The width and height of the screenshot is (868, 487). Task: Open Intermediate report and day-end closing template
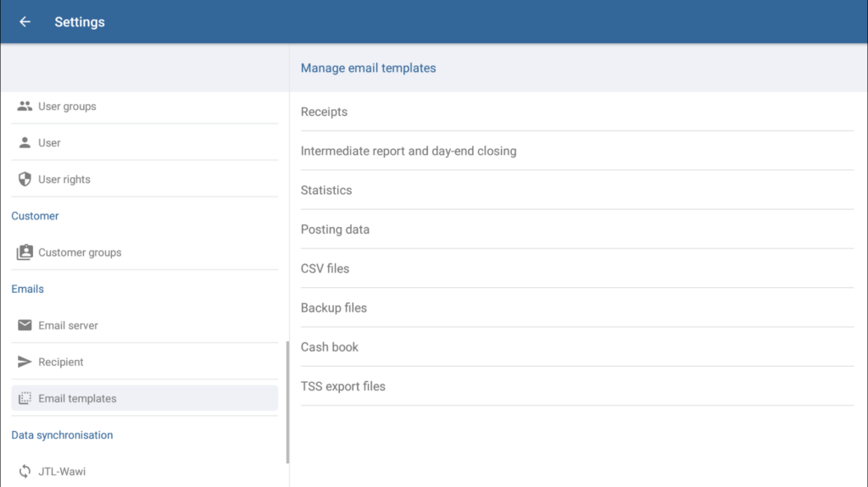(x=408, y=151)
